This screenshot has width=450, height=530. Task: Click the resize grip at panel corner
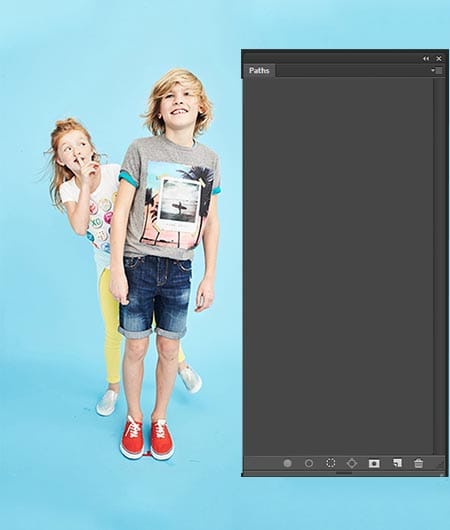pos(440,465)
